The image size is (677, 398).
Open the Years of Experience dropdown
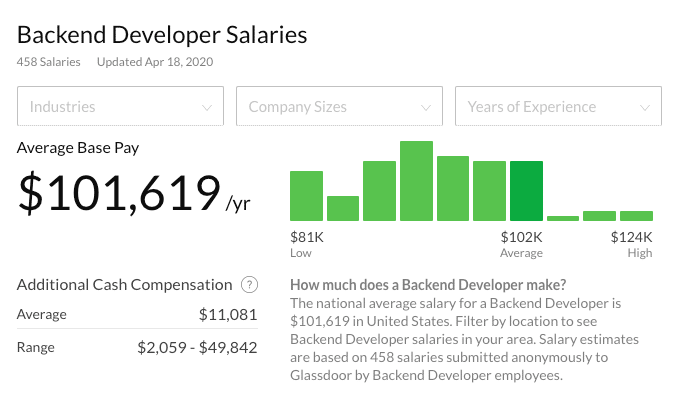pos(558,106)
